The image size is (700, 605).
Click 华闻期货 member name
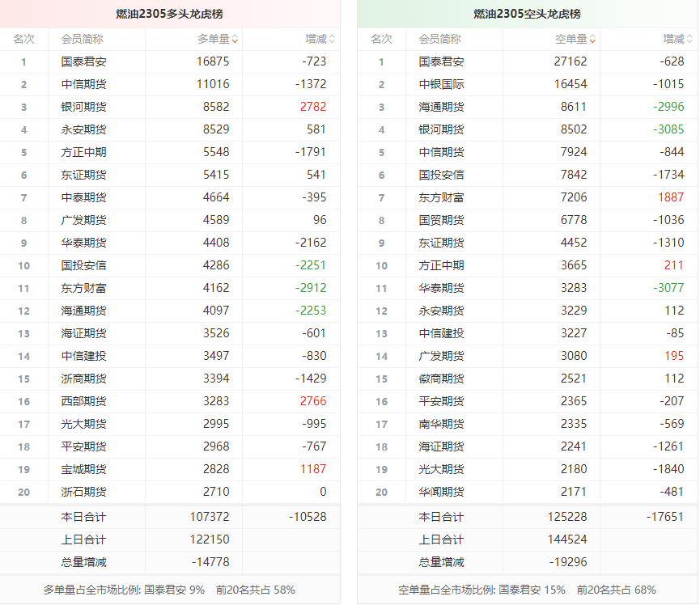[441, 492]
